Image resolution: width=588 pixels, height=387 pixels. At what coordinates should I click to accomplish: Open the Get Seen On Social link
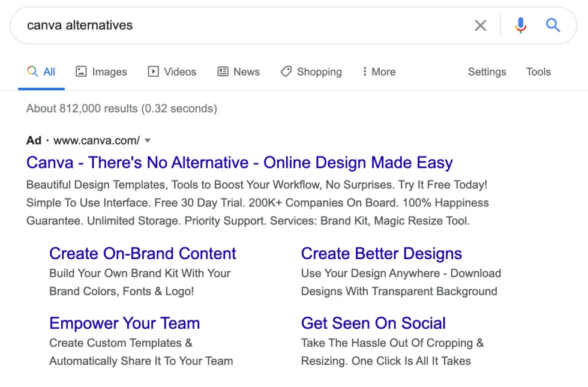(x=373, y=323)
